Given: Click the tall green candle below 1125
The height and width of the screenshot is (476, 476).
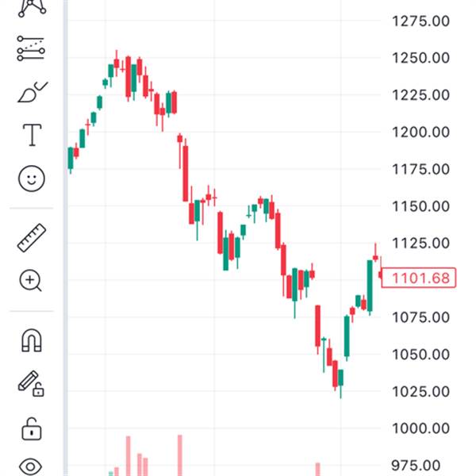Looking at the screenshot, I should [370, 286].
